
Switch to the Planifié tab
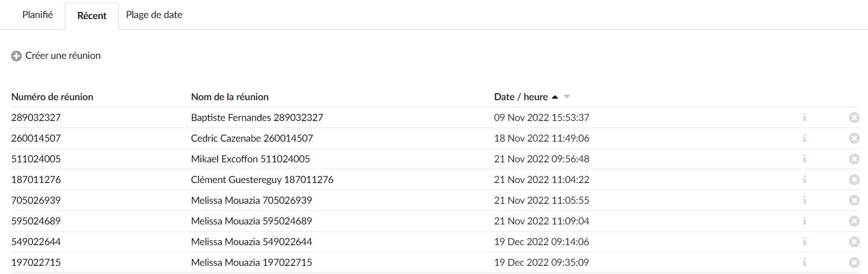(x=38, y=15)
